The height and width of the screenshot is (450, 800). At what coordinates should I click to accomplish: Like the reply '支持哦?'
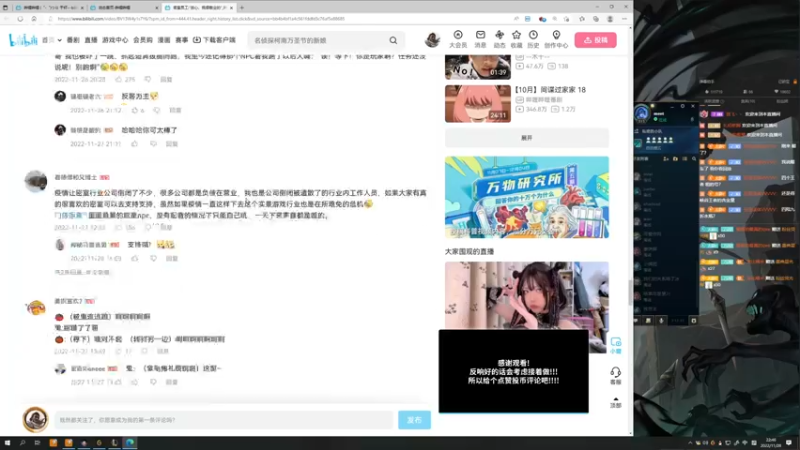[x=135, y=259]
